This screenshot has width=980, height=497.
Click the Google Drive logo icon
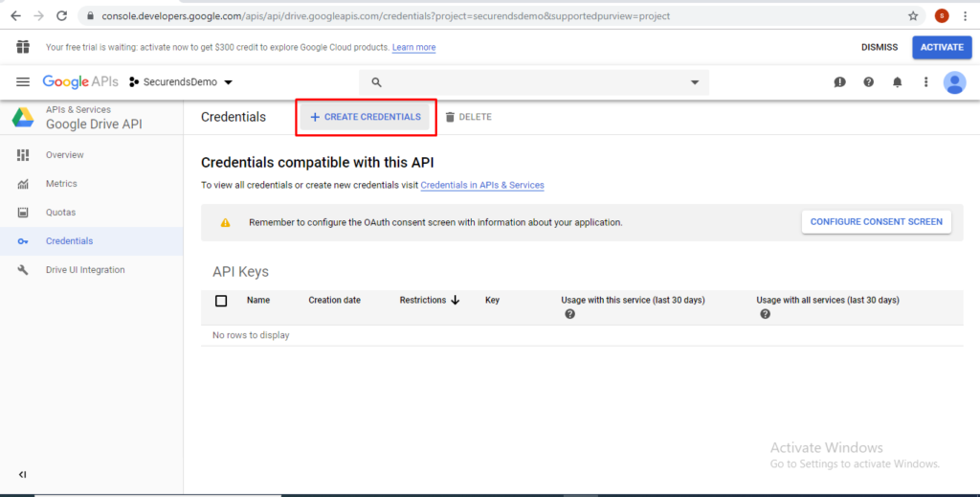[23, 117]
